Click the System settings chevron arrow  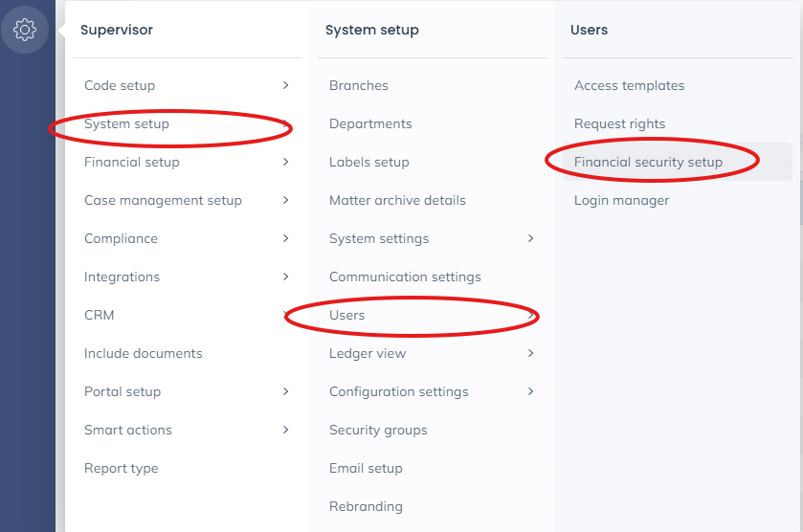coord(530,238)
